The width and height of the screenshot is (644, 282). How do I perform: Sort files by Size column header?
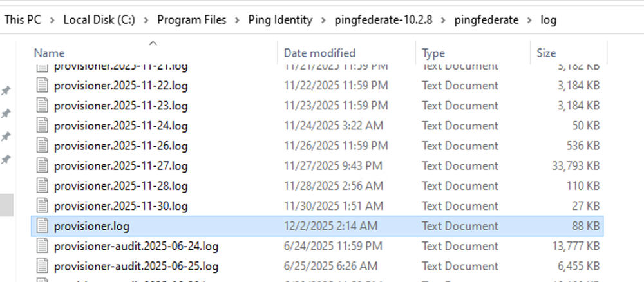(546, 53)
